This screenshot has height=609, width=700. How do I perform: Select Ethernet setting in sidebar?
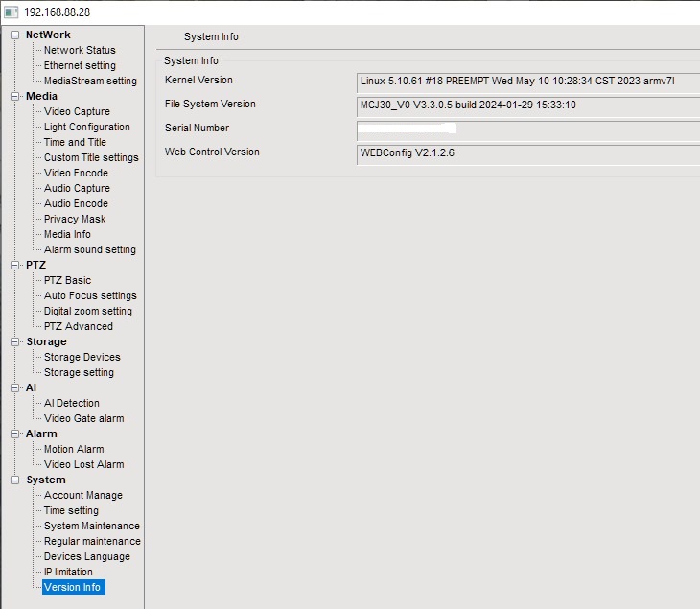coord(80,65)
